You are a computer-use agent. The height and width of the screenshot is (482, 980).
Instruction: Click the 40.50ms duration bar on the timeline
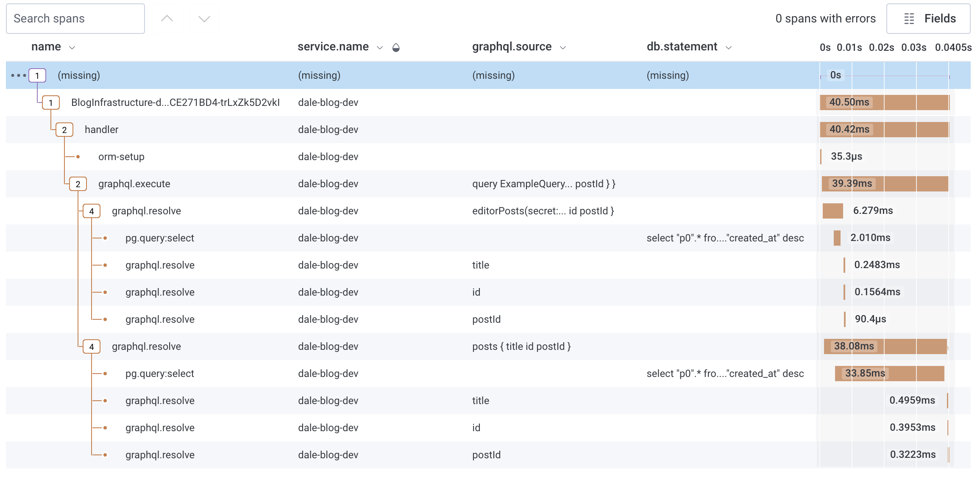click(x=885, y=102)
